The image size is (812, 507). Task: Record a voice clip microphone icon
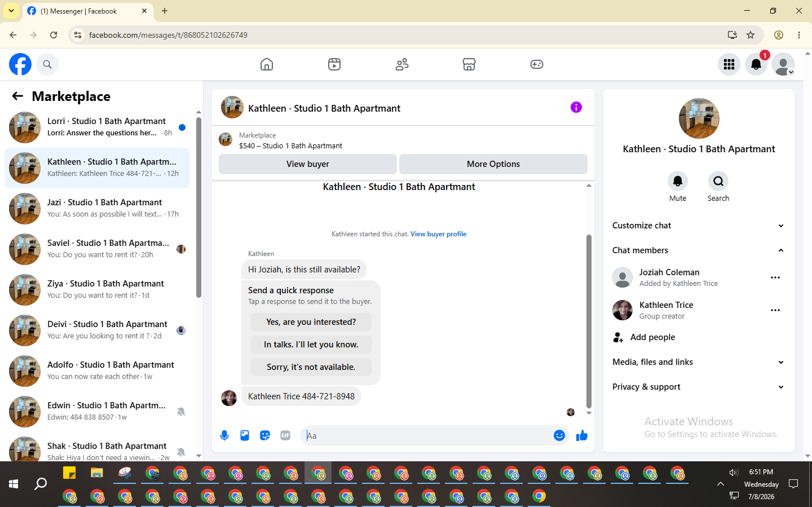point(224,435)
